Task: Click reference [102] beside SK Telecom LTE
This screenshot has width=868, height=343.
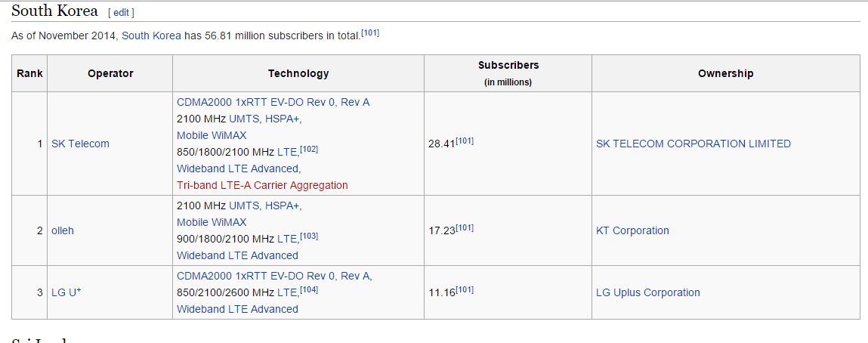Action: (309, 150)
